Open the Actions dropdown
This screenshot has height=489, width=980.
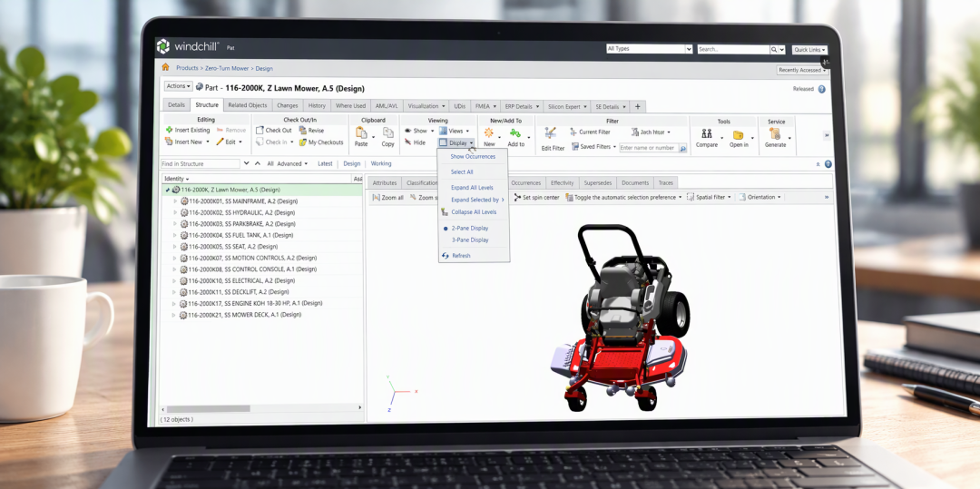click(178, 86)
